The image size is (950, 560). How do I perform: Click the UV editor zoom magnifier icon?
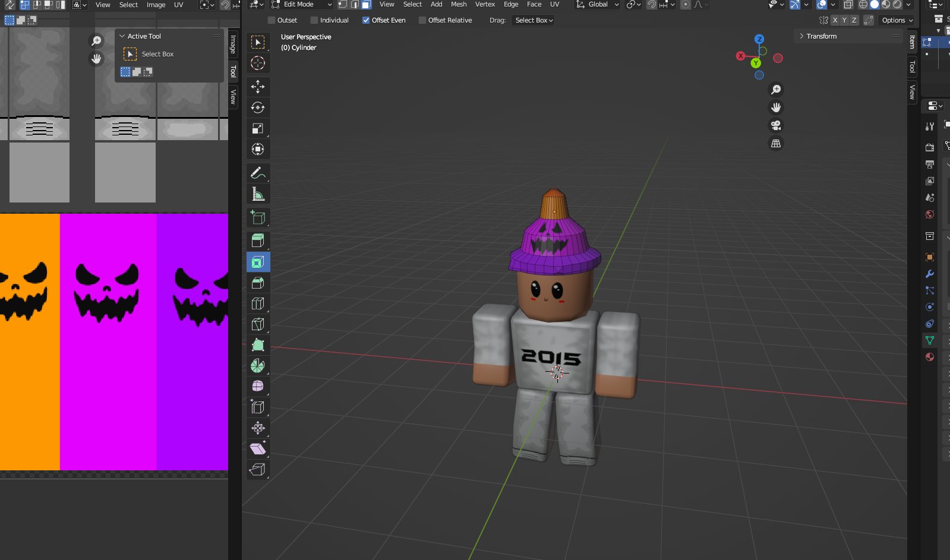pos(96,41)
